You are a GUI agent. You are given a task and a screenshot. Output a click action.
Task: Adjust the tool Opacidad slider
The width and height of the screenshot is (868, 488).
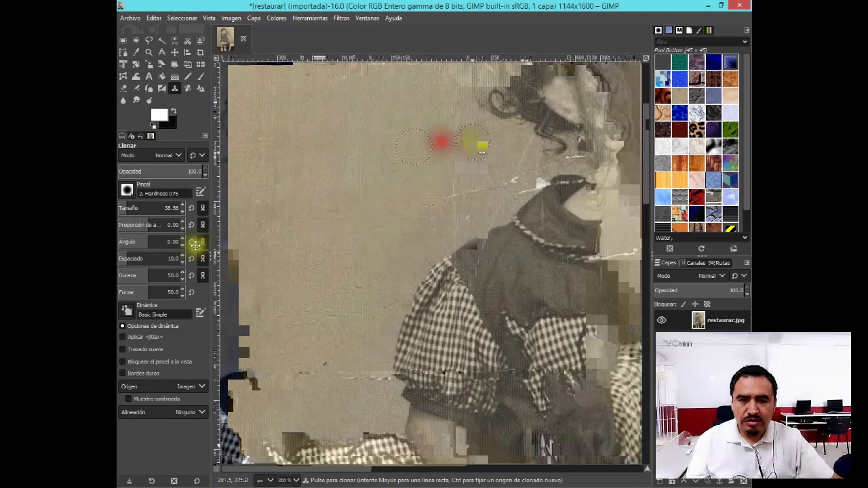click(x=161, y=171)
